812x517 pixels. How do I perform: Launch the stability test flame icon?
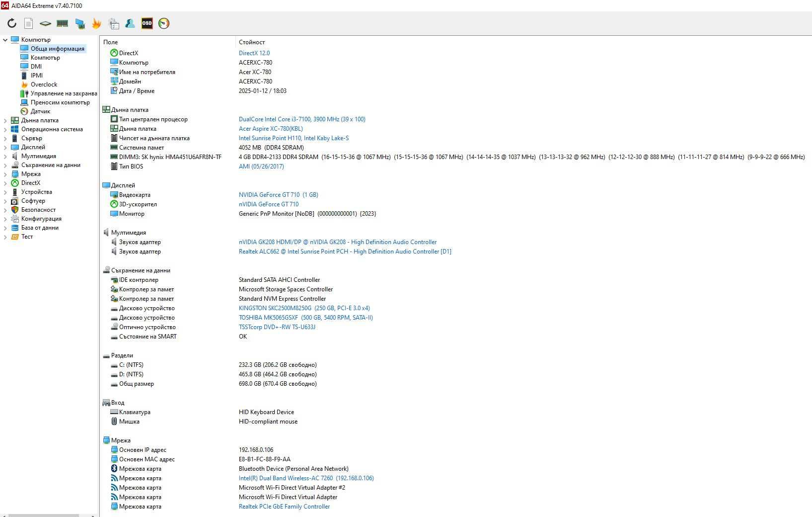click(x=96, y=23)
